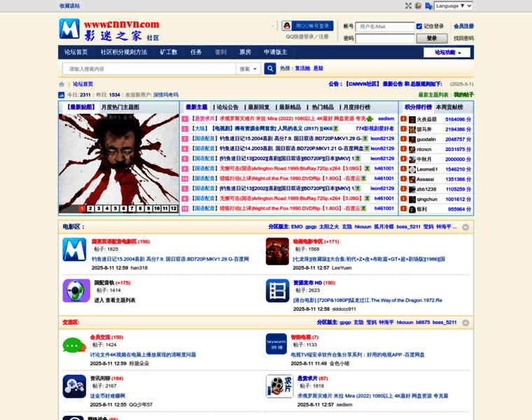Click avatar of user 骏马奔
Image resolution: width=532 pixels, height=420 pixels.
click(412, 129)
